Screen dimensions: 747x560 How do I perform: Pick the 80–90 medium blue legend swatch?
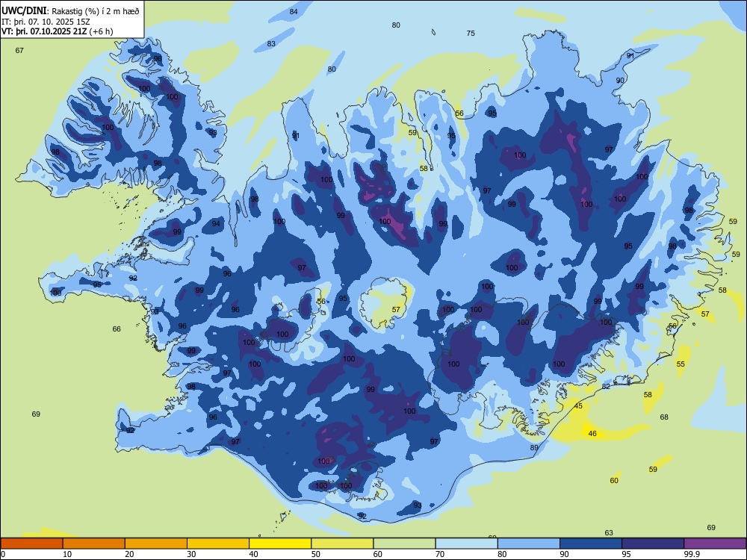click(x=529, y=544)
